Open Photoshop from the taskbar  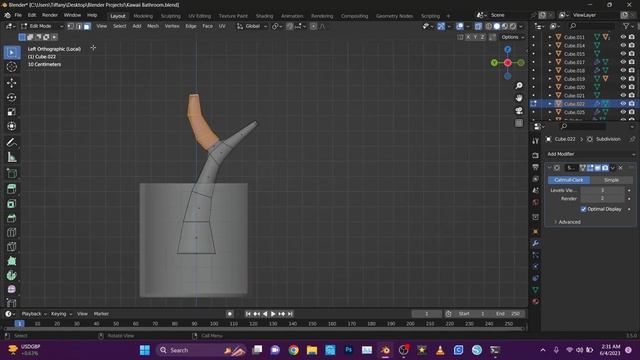point(348,350)
